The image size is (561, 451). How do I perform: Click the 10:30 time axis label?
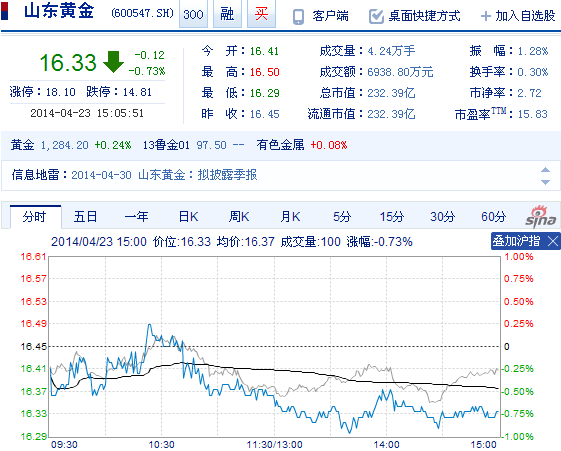pyautogui.click(x=161, y=445)
